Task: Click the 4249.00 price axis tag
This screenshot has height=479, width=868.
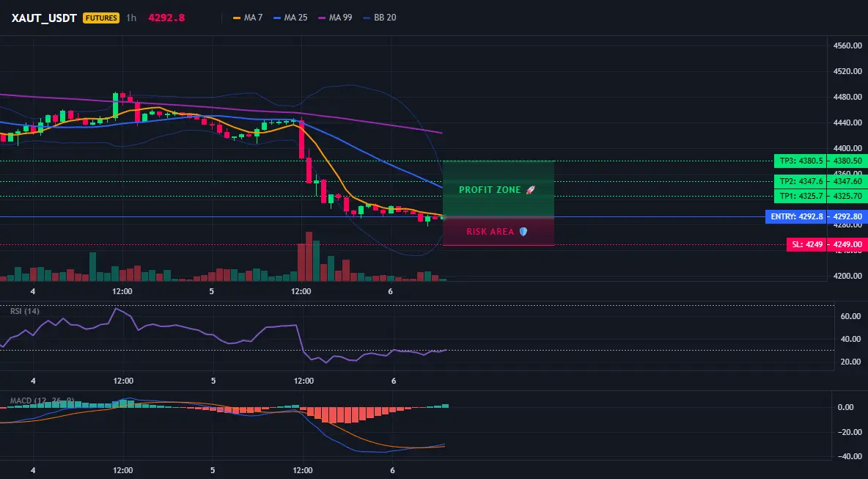Action: coord(847,244)
